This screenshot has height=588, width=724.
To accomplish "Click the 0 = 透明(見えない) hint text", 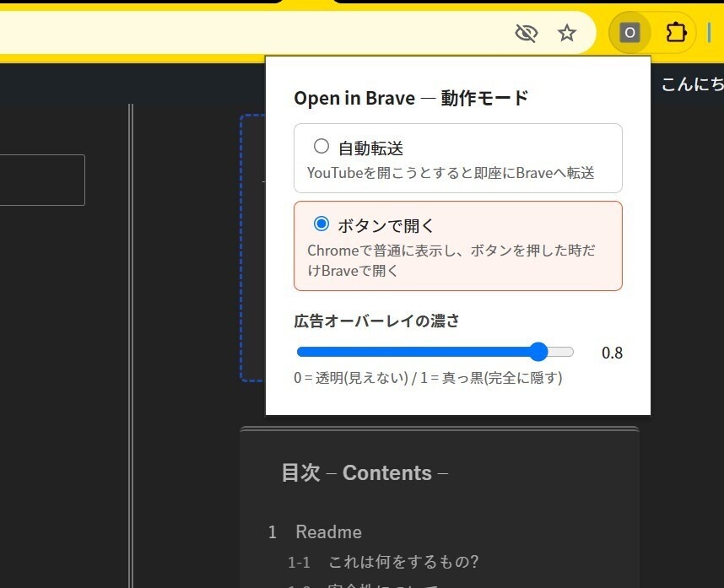I will coord(428,378).
